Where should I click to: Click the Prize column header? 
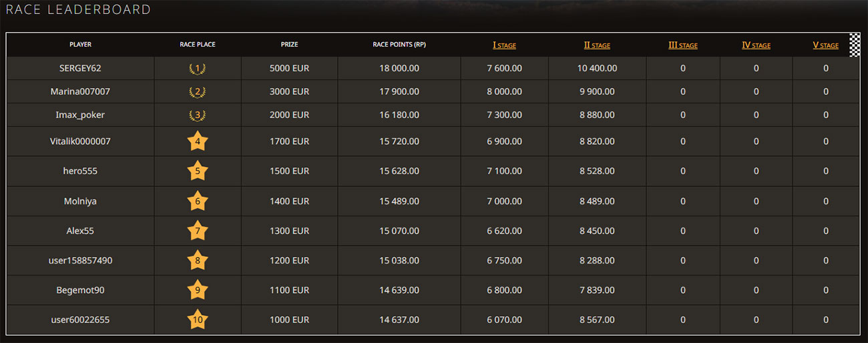coord(289,45)
